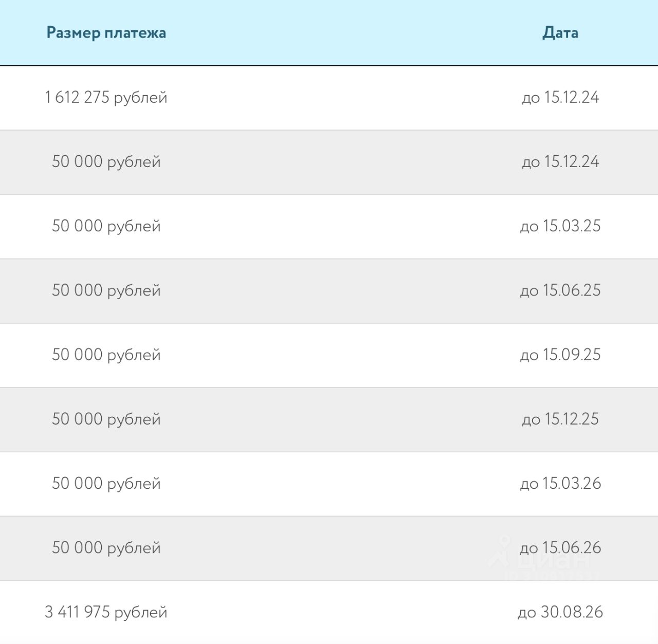Image resolution: width=658 pixels, height=644 pixels.
Task: Click the date до 15.03.25
Action: (x=560, y=226)
